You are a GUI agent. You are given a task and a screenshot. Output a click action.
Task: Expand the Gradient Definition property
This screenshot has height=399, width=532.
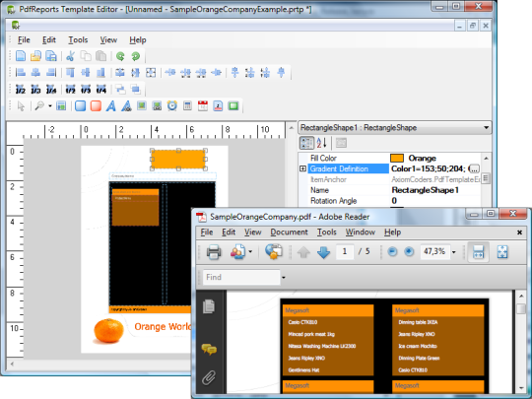(x=303, y=168)
